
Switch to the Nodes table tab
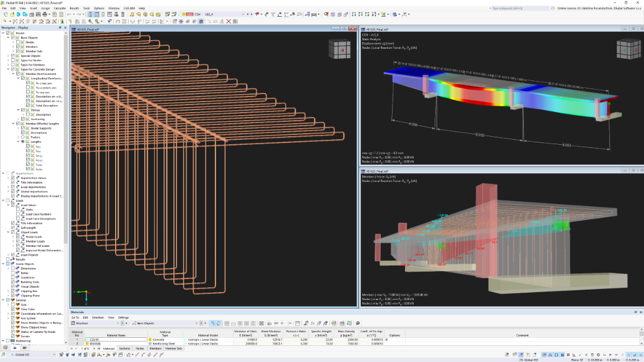coord(140,348)
